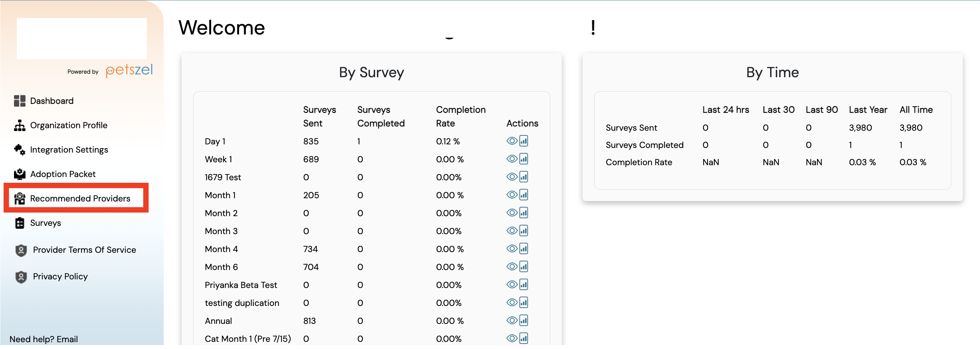Image resolution: width=980 pixels, height=349 pixels.
Task: Open the bar chart stats for Annual
Action: [524, 320]
